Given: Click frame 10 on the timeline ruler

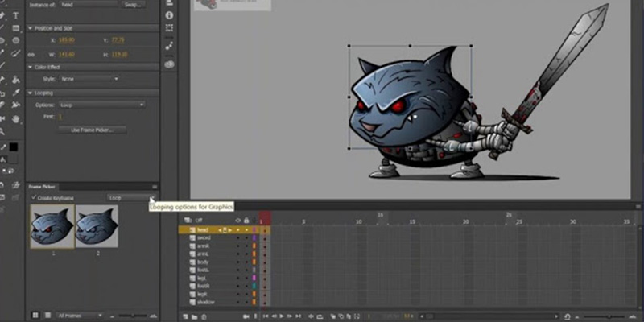Looking at the screenshot, I should (358, 222).
